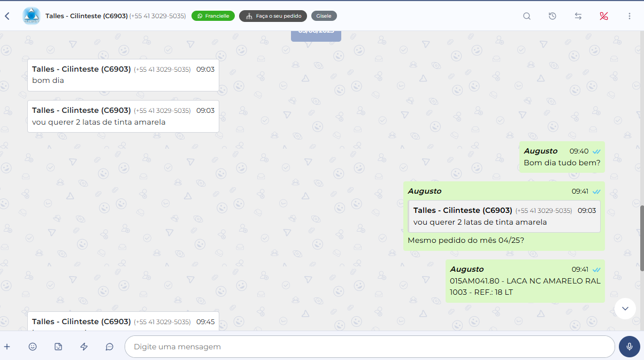Select the Gisele tag
The height and width of the screenshot is (360, 644).
(x=324, y=16)
